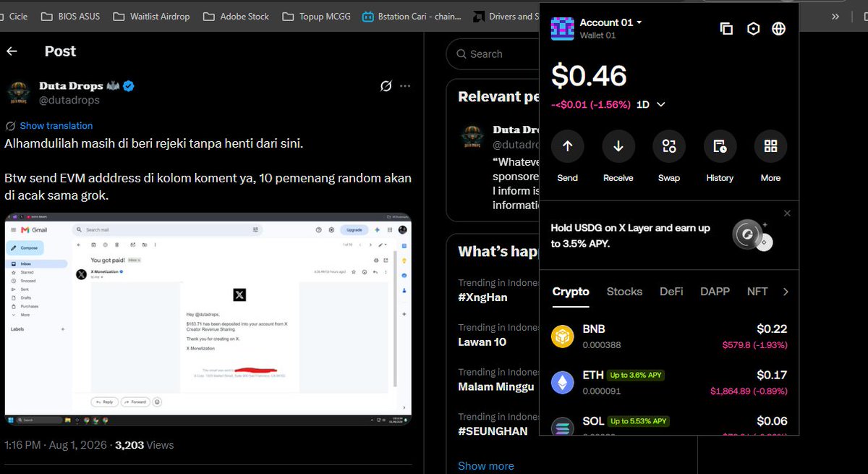Open the USDG earn APY banner
868x474 pixels.
(669, 235)
